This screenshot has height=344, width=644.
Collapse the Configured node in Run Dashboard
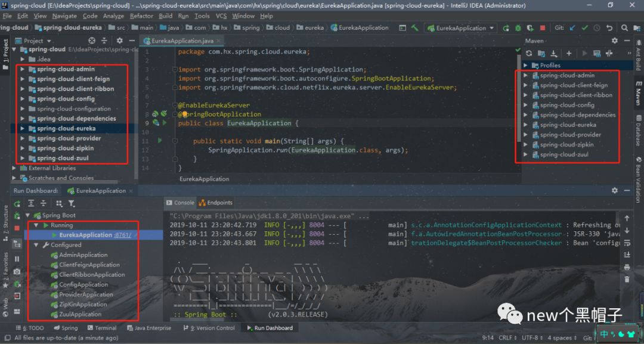36,245
